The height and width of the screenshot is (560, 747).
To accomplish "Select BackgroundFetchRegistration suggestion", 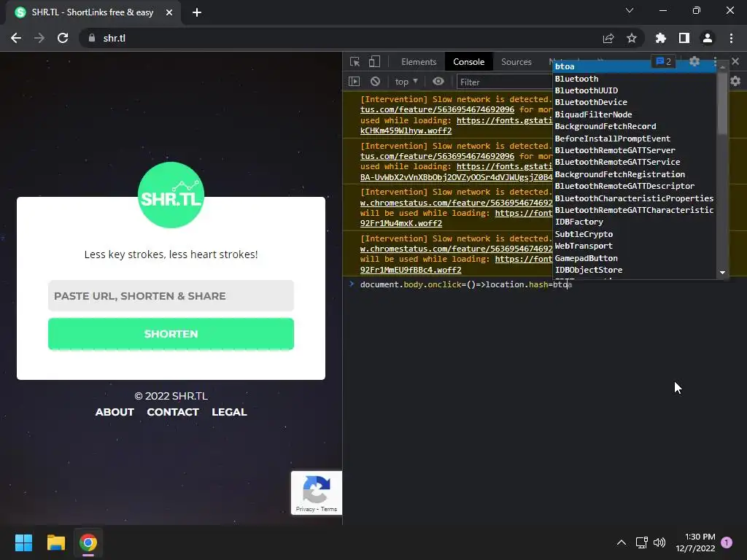I will tap(634, 174).
